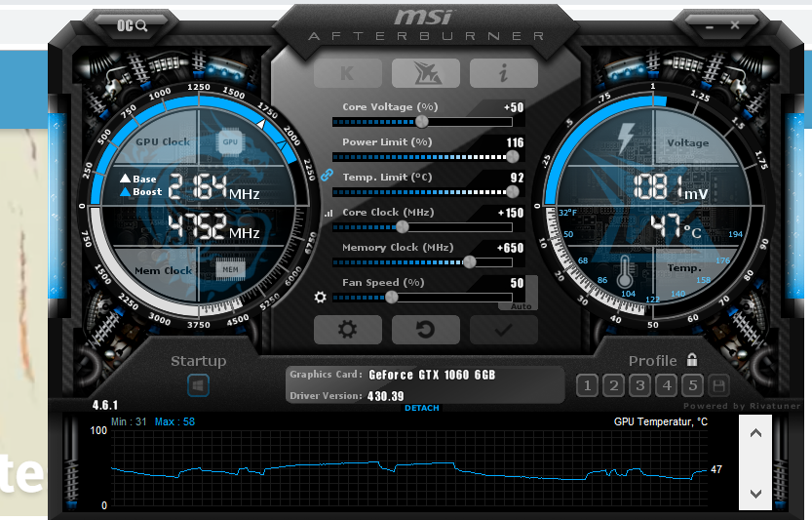Apply settings with the checkmark button
The width and height of the screenshot is (812, 520).
tap(503, 329)
